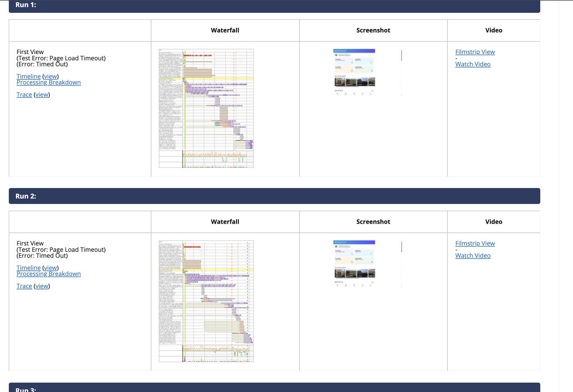Click view link beside Run 2 Timeline
The image size is (573, 392).
click(x=50, y=268)
